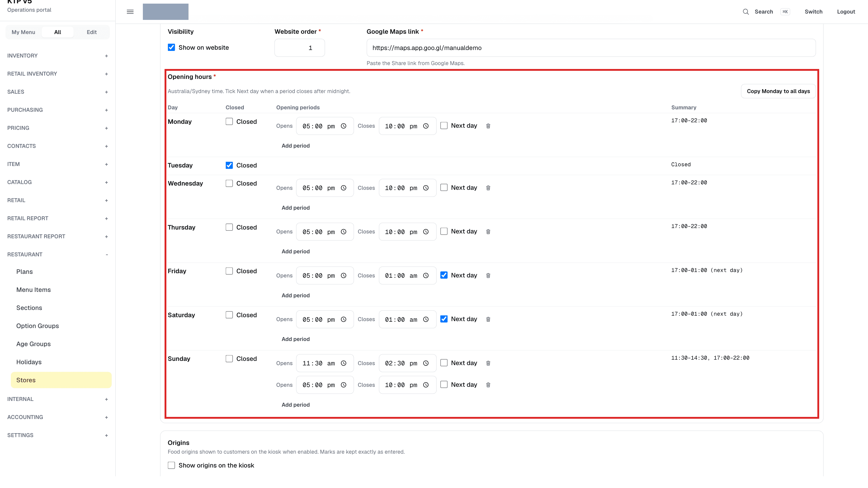Open clock picker for Monday opens time
The height and width of the screenshot is (488, 868).
coord(343,126)
